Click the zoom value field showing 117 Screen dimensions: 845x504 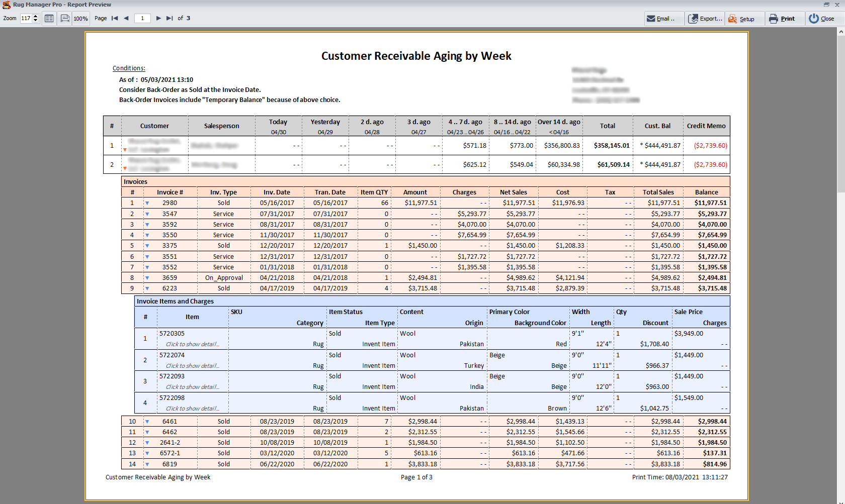26,19
